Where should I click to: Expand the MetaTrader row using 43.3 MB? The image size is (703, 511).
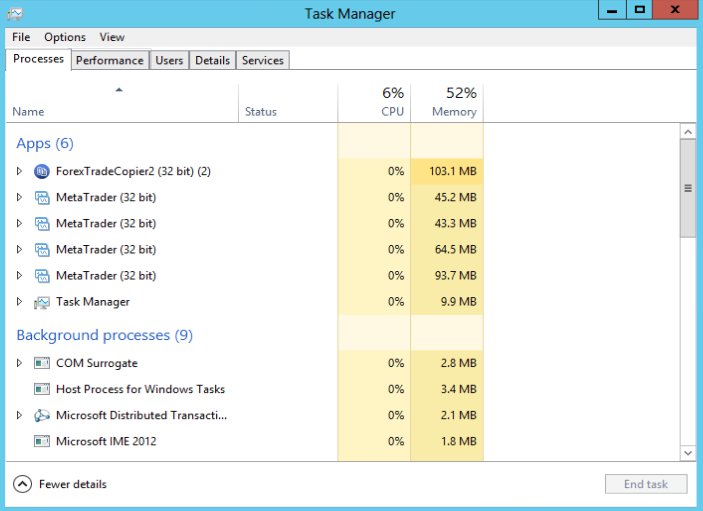[x=19, y=223]
